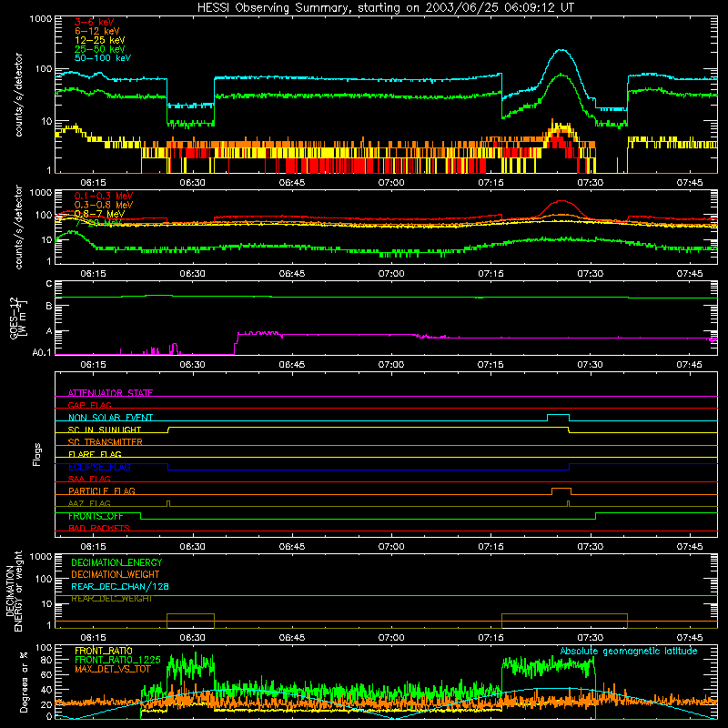This screenshot has height=728, width=728.
Task: Select the REAR_DEC_CHAN/128 legend label
Action: (x=120, y=586)
